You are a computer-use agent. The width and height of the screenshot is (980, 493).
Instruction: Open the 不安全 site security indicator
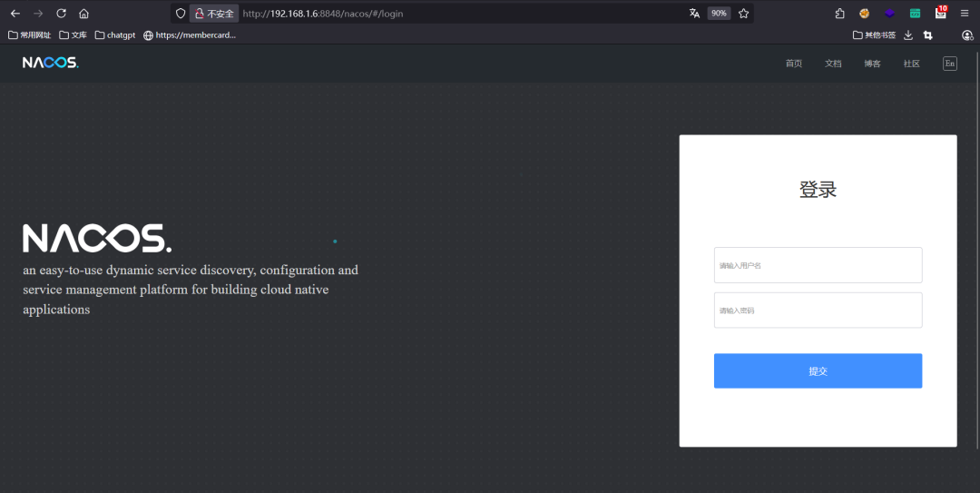[214, 13]
